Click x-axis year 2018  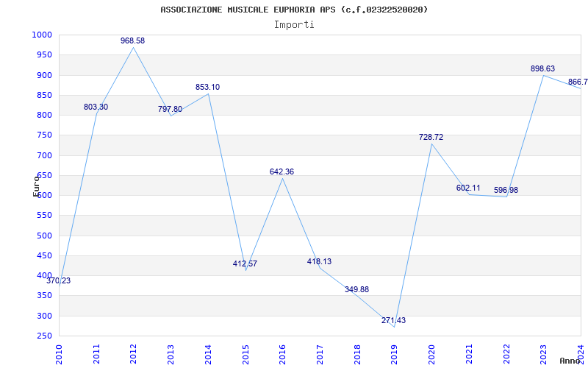point(357,354)
